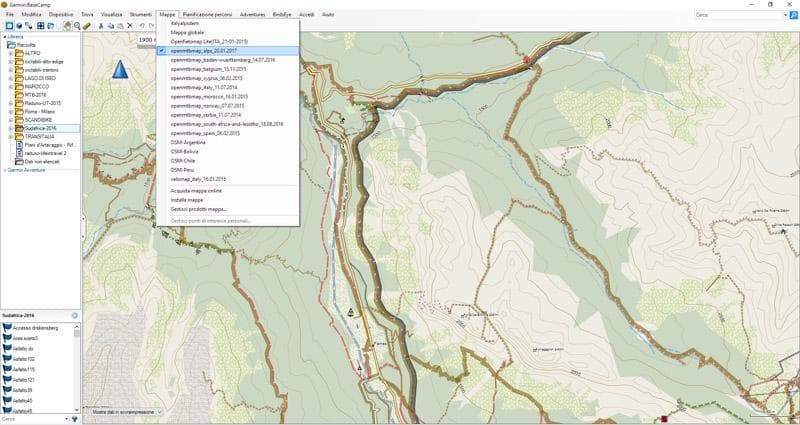Viewport: 800px width, 425px height.
Task: Expand the ALTRO folder
Action: click(x=11, y=53)
